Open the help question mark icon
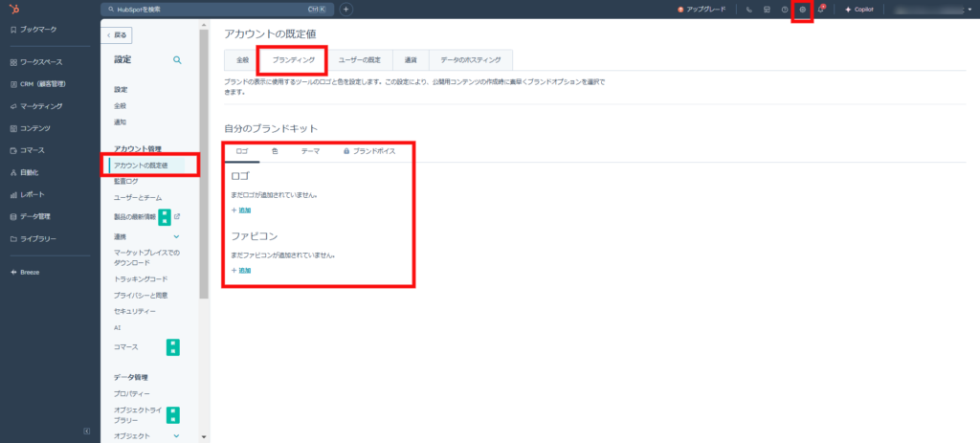The width and height of the screenshot is (980, 443). tap(785, 10)
